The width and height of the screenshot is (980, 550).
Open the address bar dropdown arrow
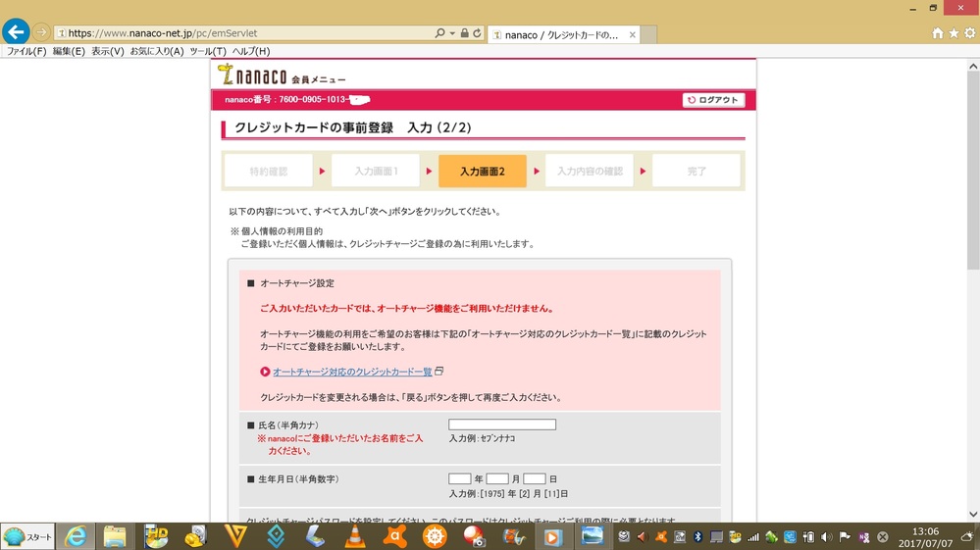(452, 33)
